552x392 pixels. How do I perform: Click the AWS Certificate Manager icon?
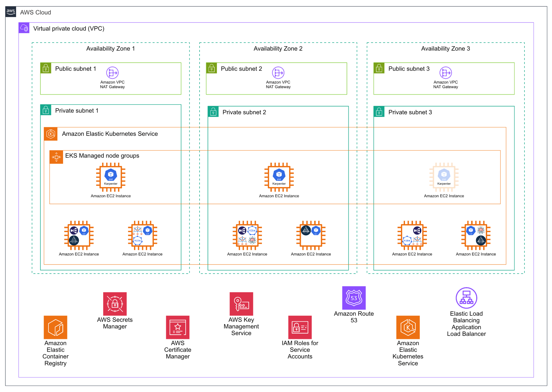click(x=178, y=327)
